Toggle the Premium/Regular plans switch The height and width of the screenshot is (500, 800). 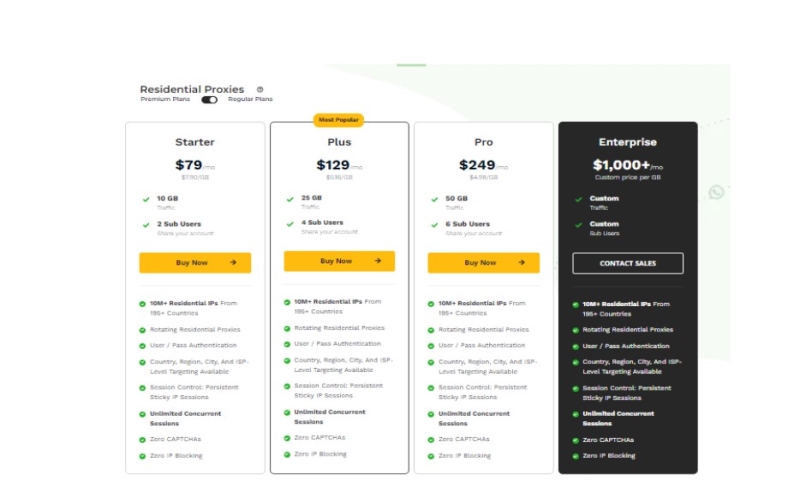209,100
